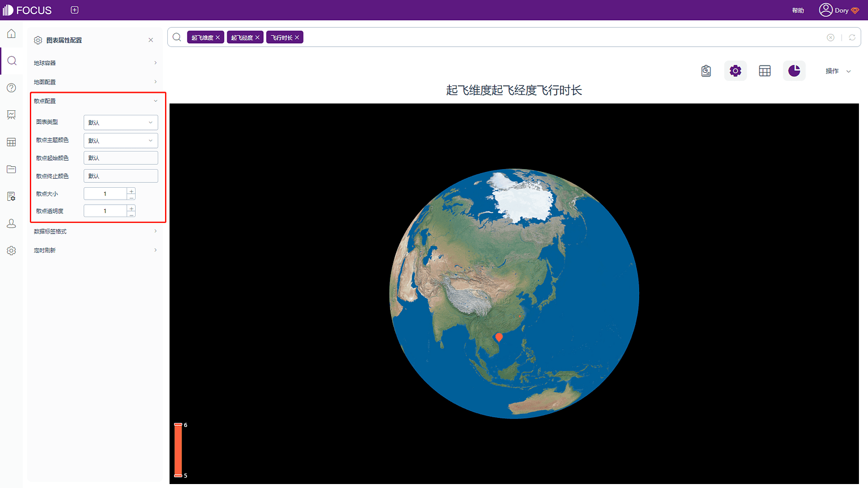Open the data management sidebar icon

[11, 196]
